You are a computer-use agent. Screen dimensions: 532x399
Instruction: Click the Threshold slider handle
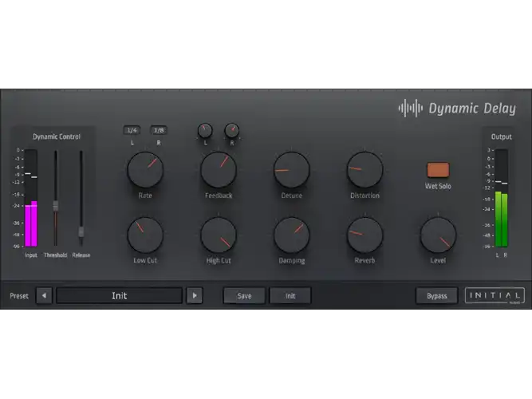(x=56, y=205)
